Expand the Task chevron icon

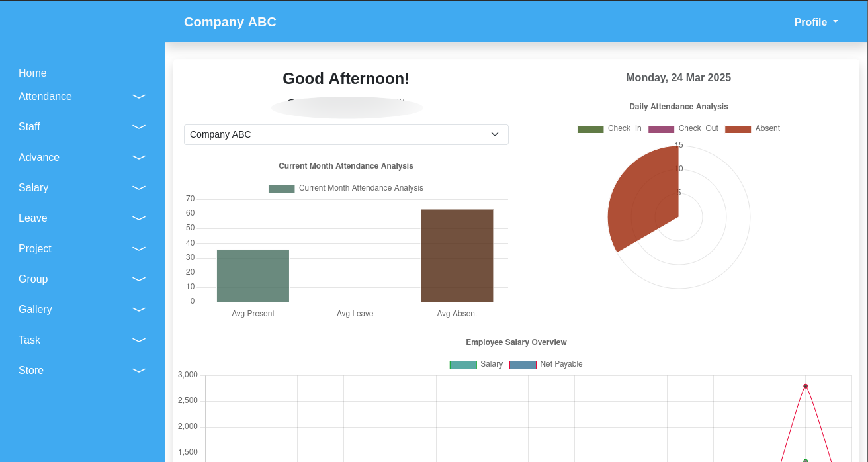pos(139,340)
